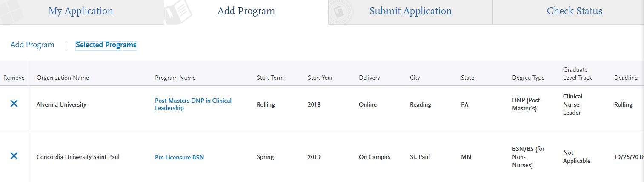This screenshot has height=182, width=644.
Task: Click the Graduate Level Track column header
Action: (x=577, y=73)
